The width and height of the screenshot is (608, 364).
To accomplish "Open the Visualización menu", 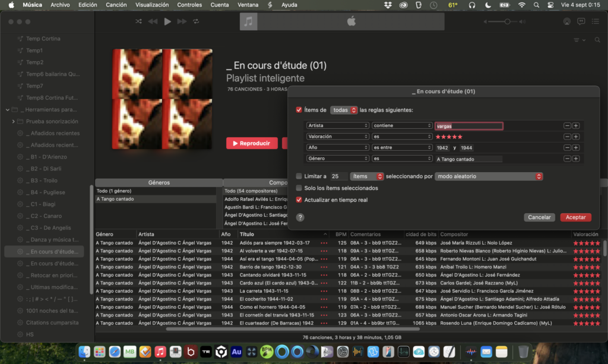I will click(151, 5).
